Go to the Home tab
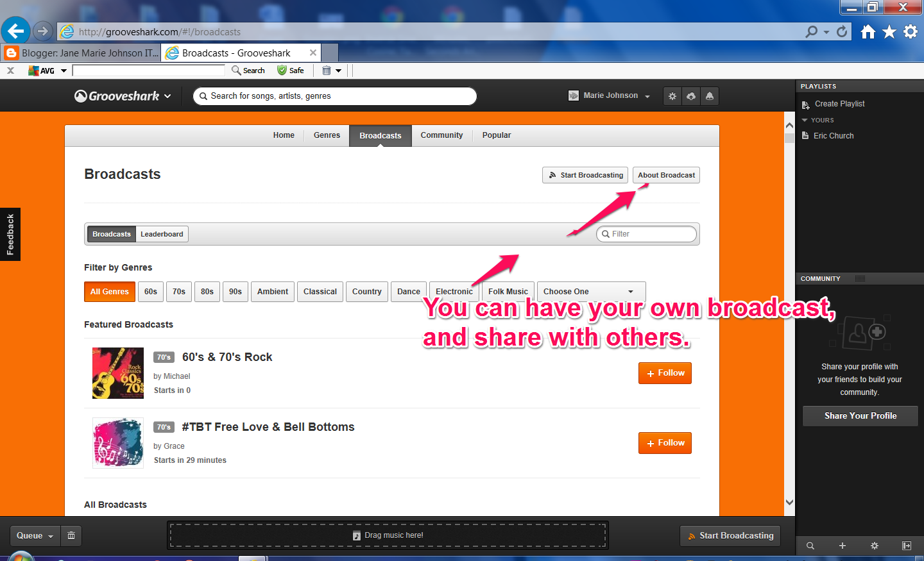The image size is (924, 561). 284,135
